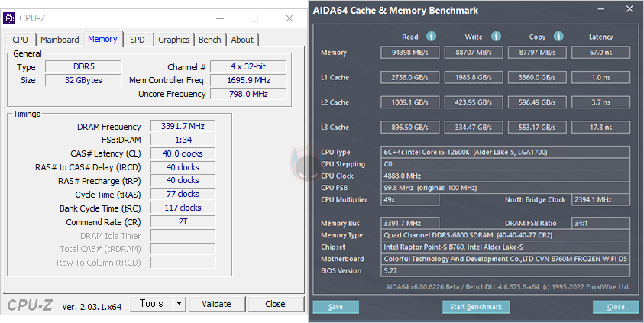Click Cycle Time tRAS 77 clocks field
The width and height of the screenshot is (644, 323).
click(183, 194)
